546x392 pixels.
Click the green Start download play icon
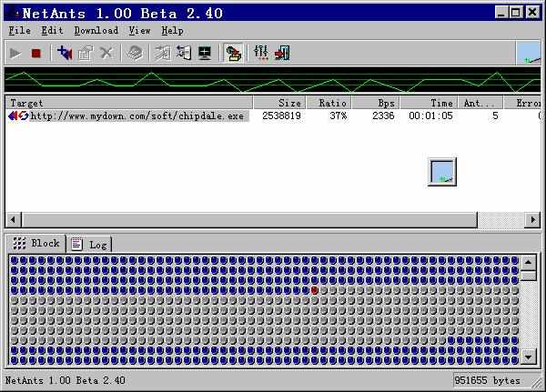[15, 54]
